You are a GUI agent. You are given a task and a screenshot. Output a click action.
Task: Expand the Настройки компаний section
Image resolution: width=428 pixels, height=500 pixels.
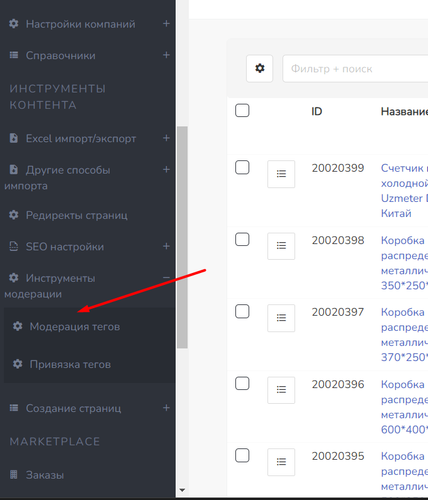tap(166, 24)
